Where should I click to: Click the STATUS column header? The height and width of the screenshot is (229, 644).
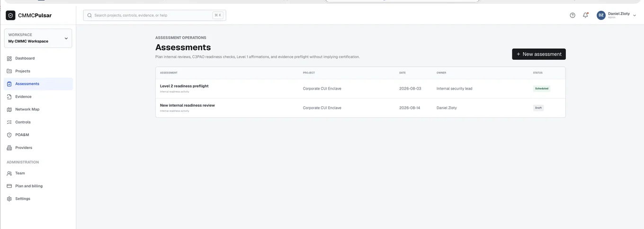click(x=538, y=73)
